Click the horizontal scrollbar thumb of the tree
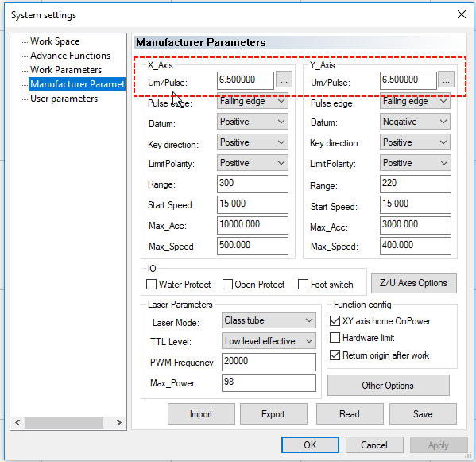 click(64, 422)
